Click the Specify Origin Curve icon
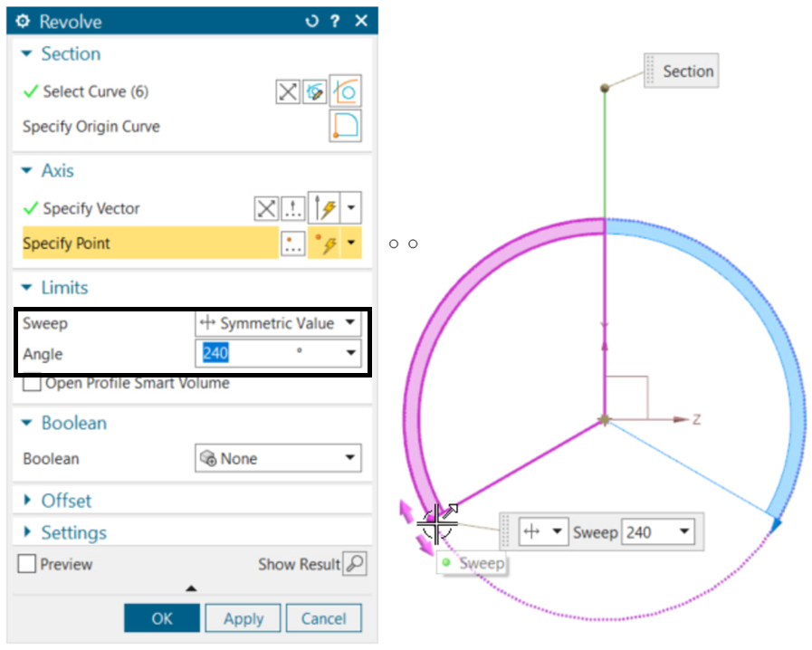This screenshot has height=650, width=812. pyautogui.click(x=346, y=125)
